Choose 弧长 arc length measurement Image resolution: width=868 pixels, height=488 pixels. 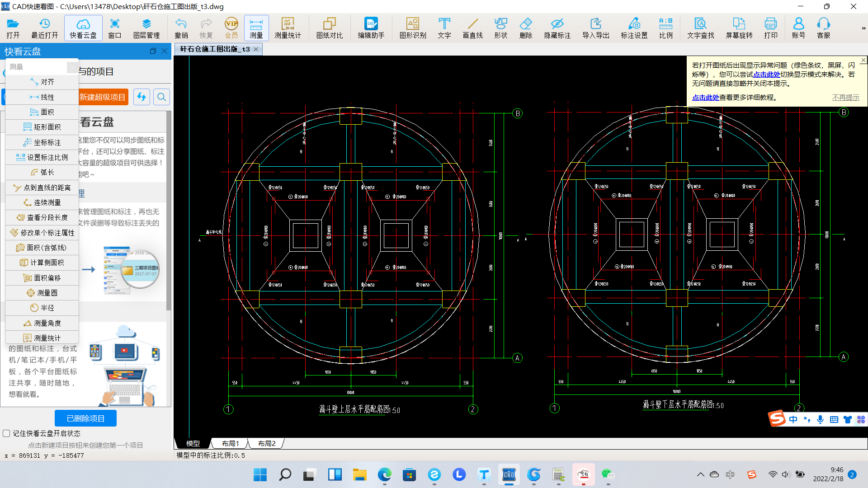click(x=42, y=172)
